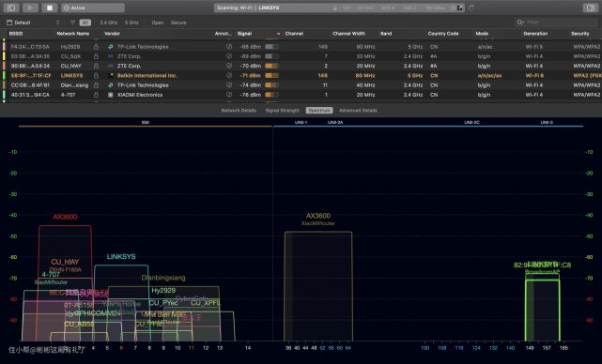Sort by the Network Name column header
Image resolution: width=602 pixels, height=364 pixels.
pos(73,34)
